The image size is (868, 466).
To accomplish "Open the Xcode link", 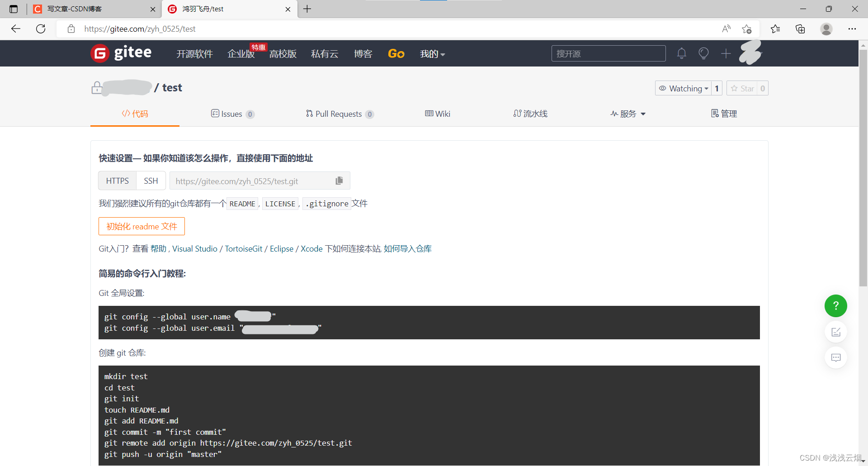I will 311,249.
